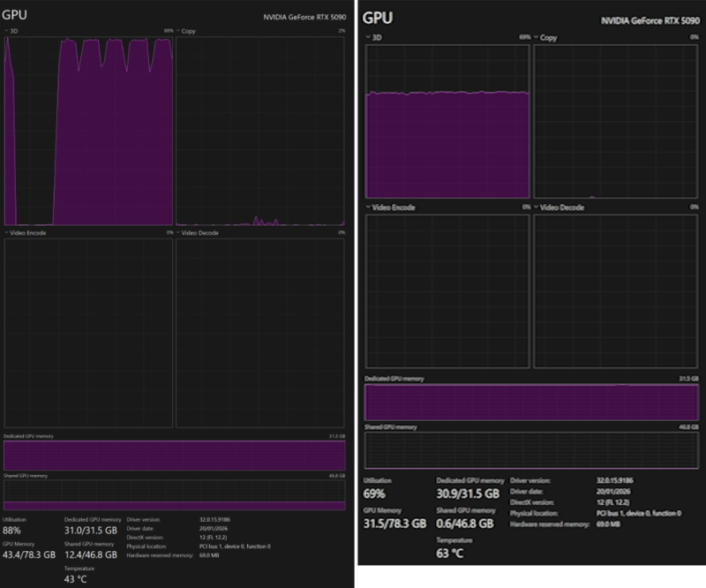Click the 30.9/31.5 GB dedicated memory value

pos(468,494)
